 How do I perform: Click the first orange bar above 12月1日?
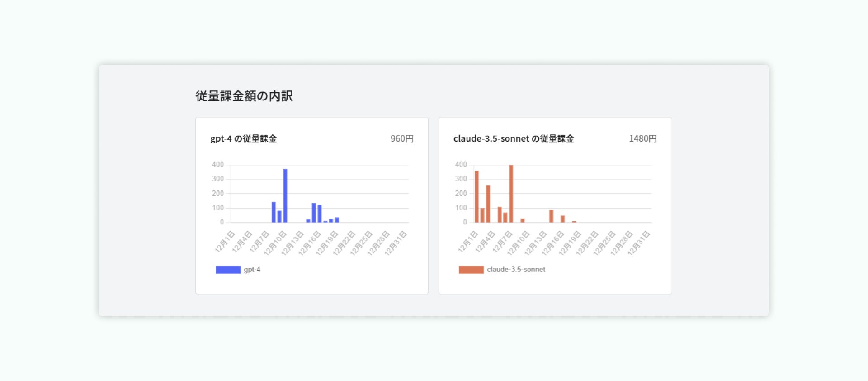point(476,197)
